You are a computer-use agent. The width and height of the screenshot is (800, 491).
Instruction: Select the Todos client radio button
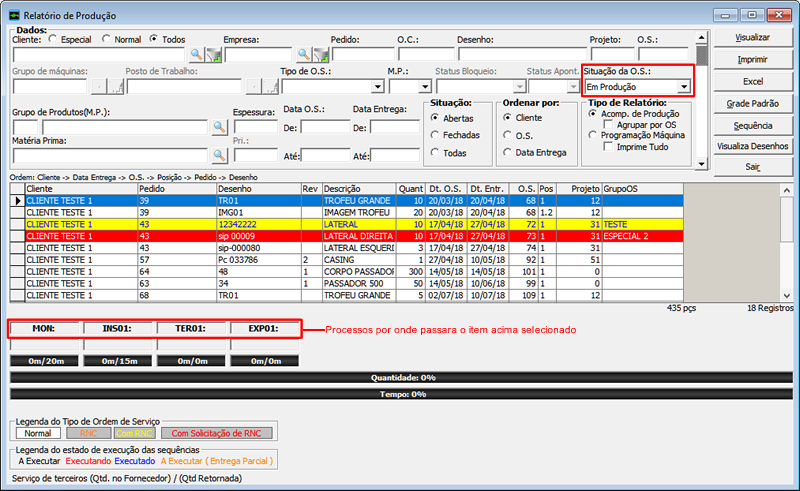(154, 39)
